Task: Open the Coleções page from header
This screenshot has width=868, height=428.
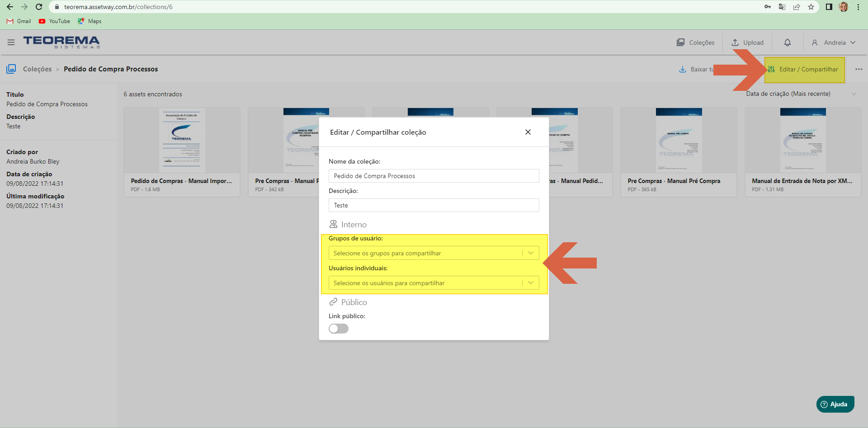Action: point(695,42)
